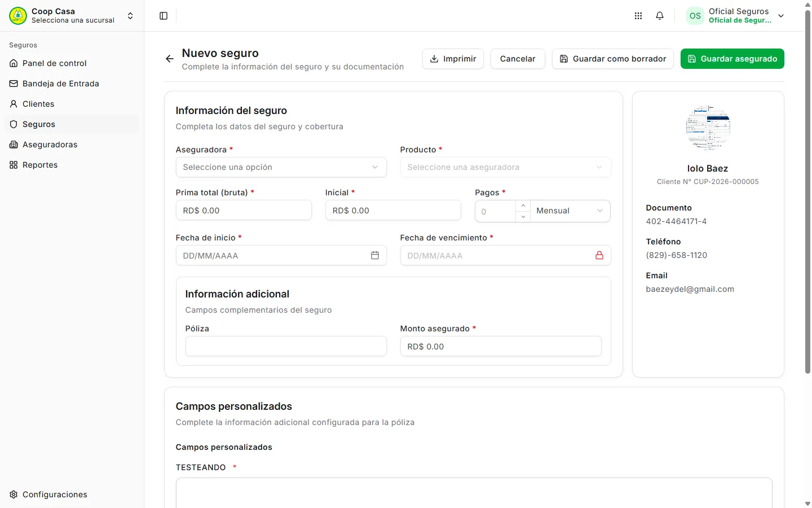Screen dimensions: 812x508
Task: Toggle the sidebar panel icon
Action: (x=164, y=16)
